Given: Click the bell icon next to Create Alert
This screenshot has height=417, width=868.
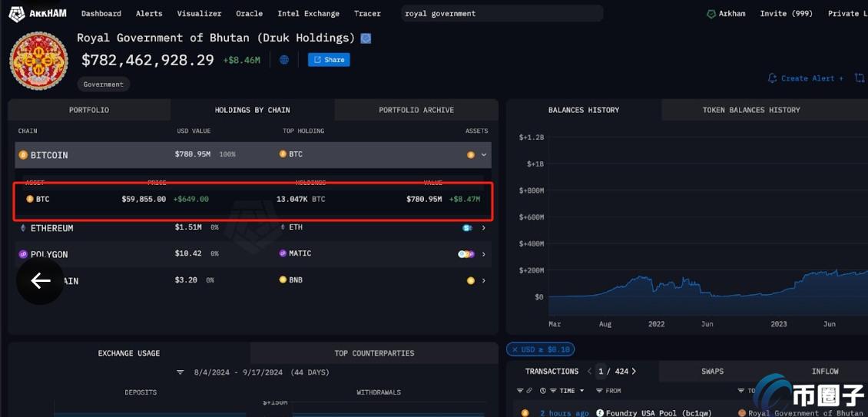Looking at the screenshot, I should 772,78.
